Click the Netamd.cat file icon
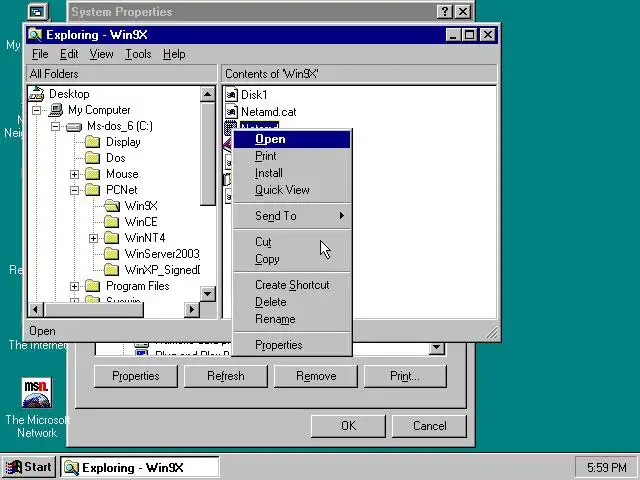Image resolution: width=640 pixels, height=480 pixels. coord(231,112)
